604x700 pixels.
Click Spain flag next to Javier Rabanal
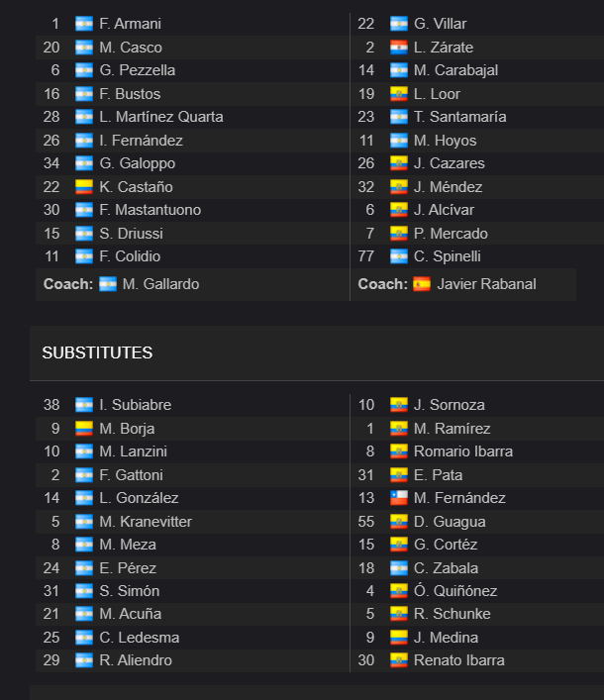click(422, 284)
